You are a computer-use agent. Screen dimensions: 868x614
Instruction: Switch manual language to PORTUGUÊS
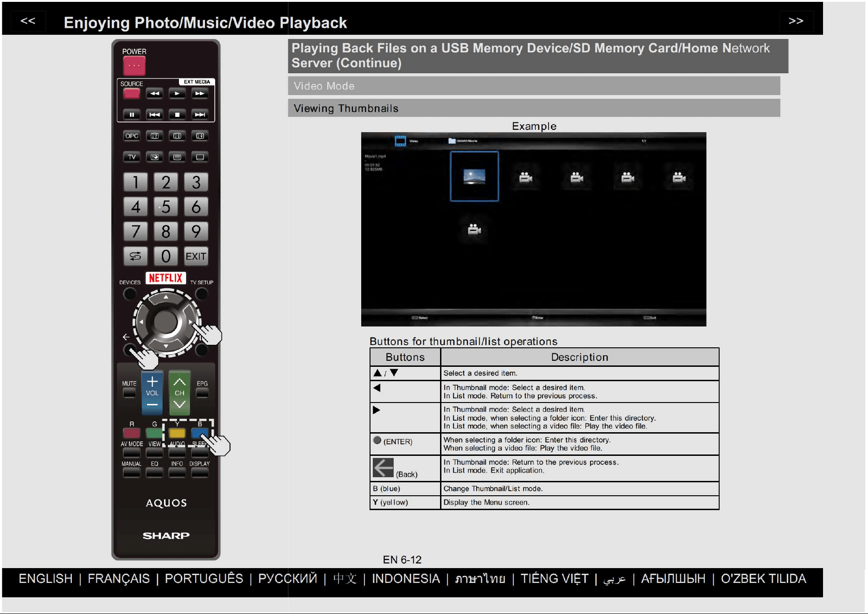point(204,579)
